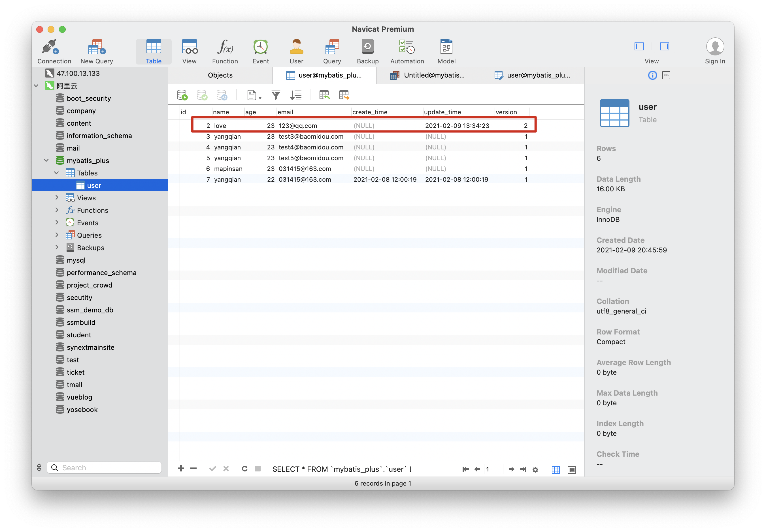The width and height of the screenshot is (766, 532).
Task: Switch to the Untitled@mybatis query tab
Action: tap(428, 75)
